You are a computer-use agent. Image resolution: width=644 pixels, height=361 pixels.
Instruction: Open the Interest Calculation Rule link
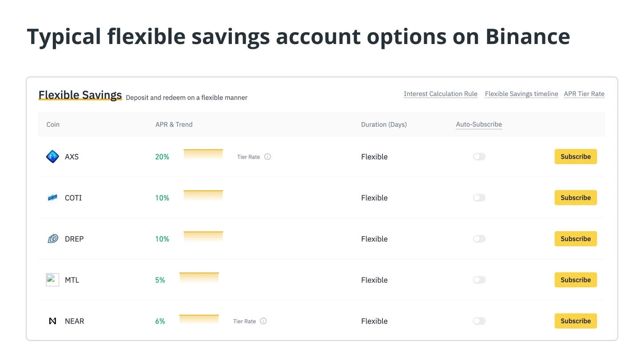(441, 94)
